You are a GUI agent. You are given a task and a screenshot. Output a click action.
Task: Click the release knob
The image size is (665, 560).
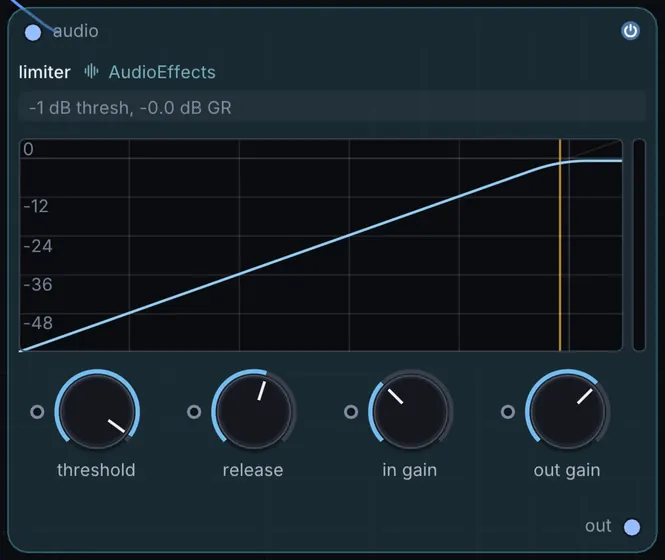tap(254, 412)
